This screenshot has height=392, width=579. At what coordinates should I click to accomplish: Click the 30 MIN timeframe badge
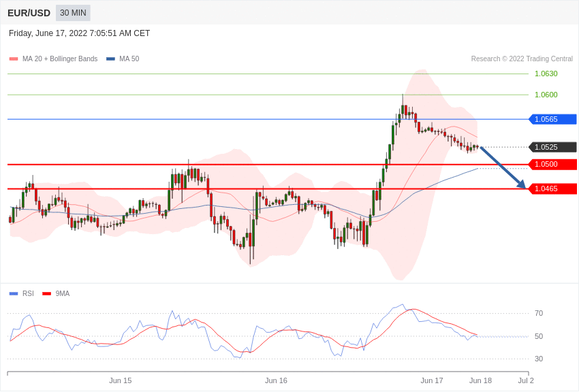[73, 13]
